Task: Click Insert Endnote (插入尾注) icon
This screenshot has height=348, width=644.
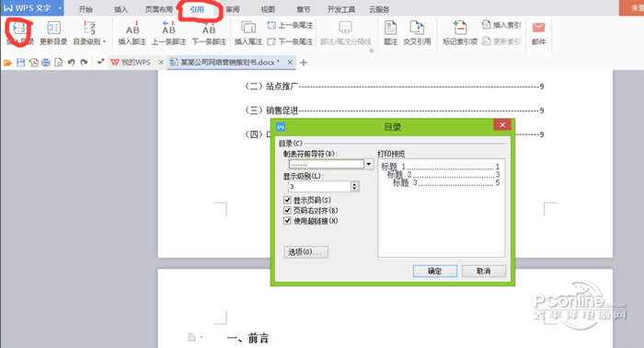Action: point(248,28)
